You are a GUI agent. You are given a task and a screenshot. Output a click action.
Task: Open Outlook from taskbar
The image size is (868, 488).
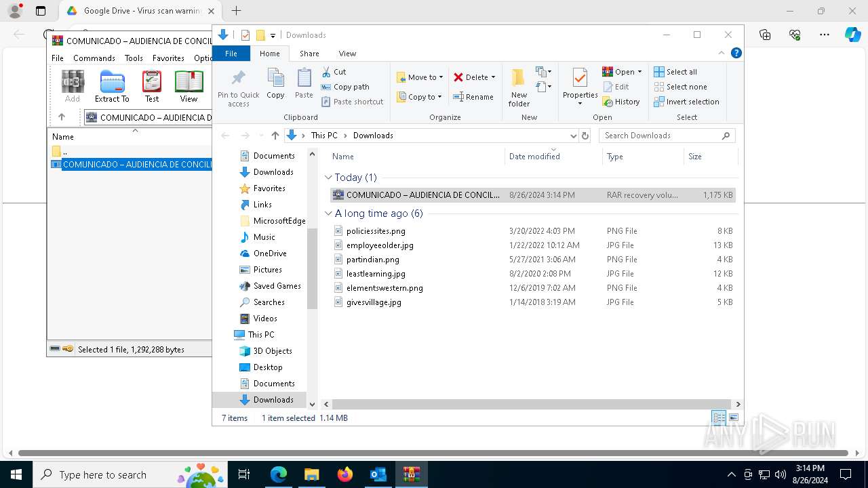coord(378,474)
